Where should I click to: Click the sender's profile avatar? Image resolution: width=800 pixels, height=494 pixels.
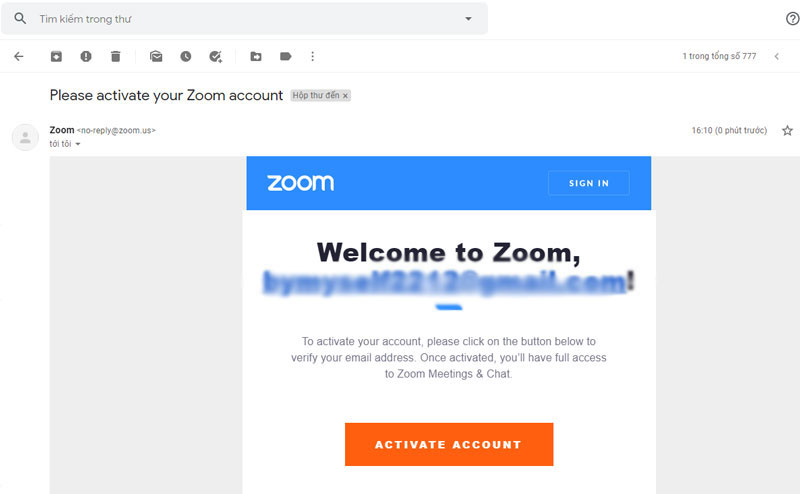25,137
